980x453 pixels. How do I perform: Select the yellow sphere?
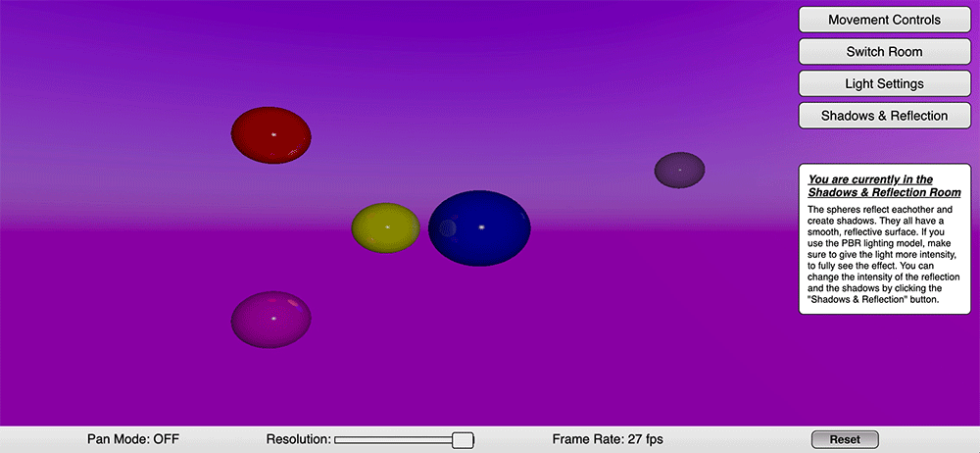click(385, 227)
